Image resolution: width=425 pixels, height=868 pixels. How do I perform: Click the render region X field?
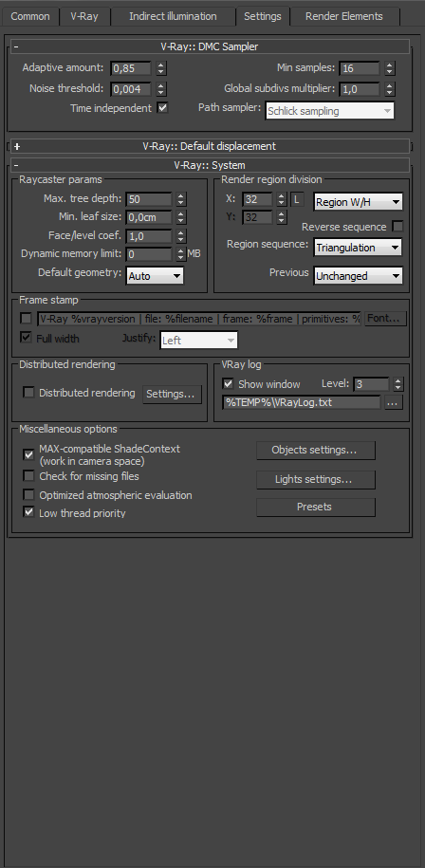[257, 199]
